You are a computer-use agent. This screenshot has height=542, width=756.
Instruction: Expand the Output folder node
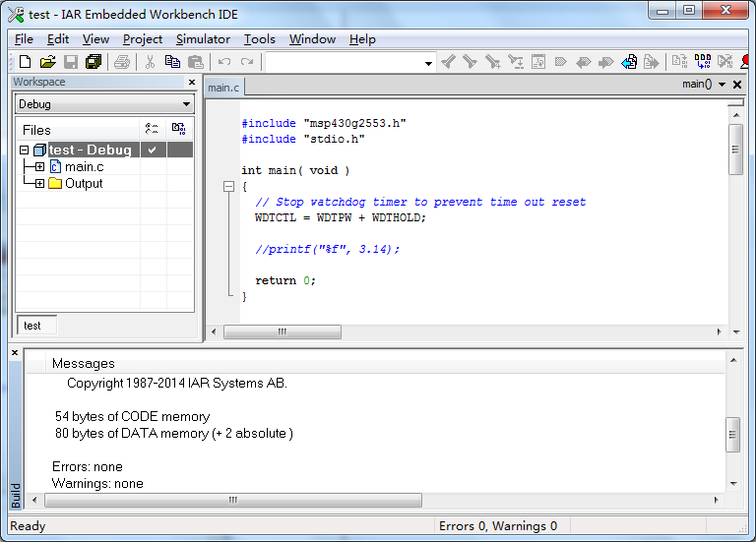click(39, 184)
